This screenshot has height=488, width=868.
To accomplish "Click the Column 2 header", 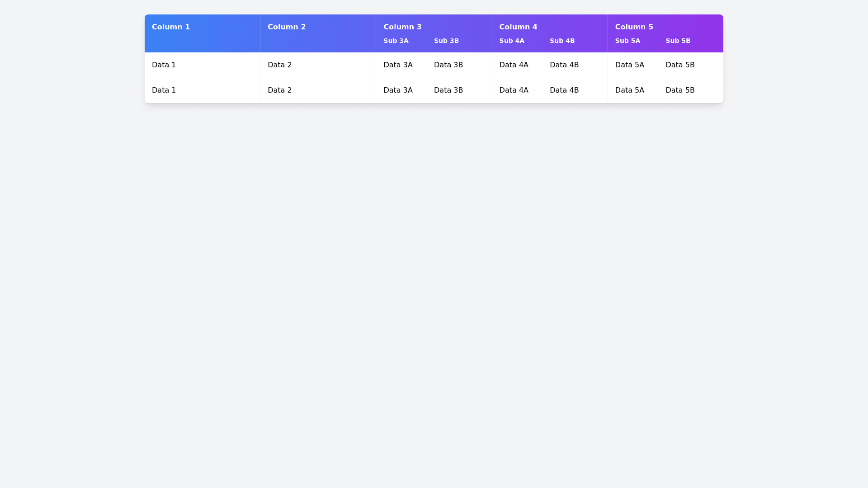I will (287, 27).
